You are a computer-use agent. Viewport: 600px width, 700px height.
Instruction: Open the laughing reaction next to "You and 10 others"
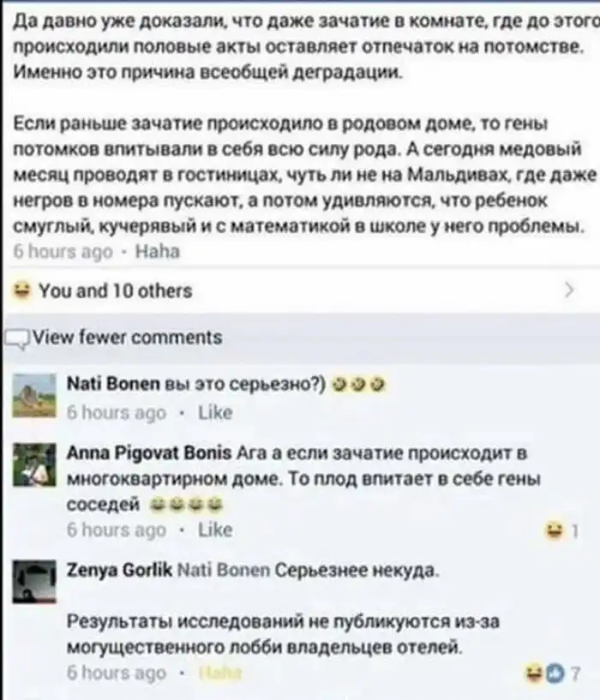(21, 290)
